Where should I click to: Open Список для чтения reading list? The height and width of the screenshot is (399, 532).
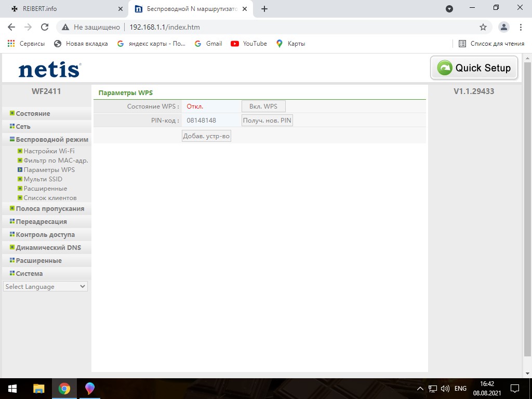[491, 44]
